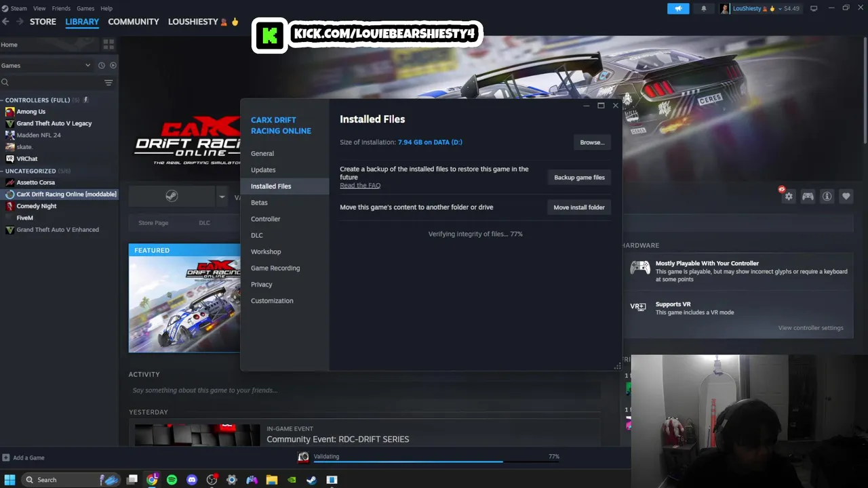Open the Help menu

coord(106,8)
